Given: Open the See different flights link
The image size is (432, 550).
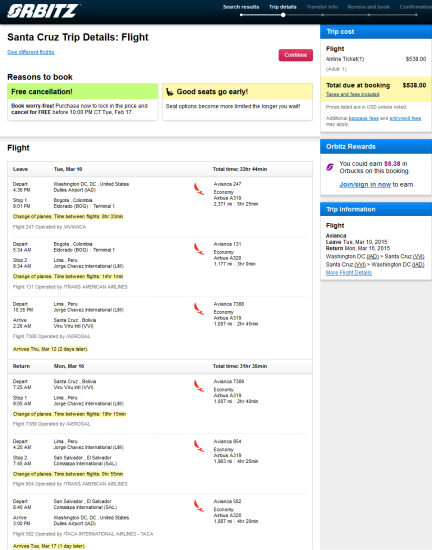Looking at the screenshot, I should [31, 52].
